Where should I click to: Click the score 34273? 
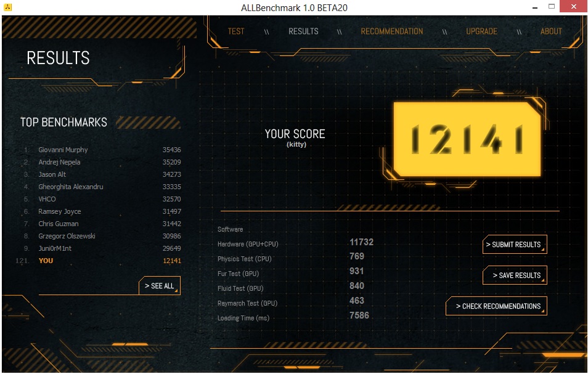(x=172, y=174)
